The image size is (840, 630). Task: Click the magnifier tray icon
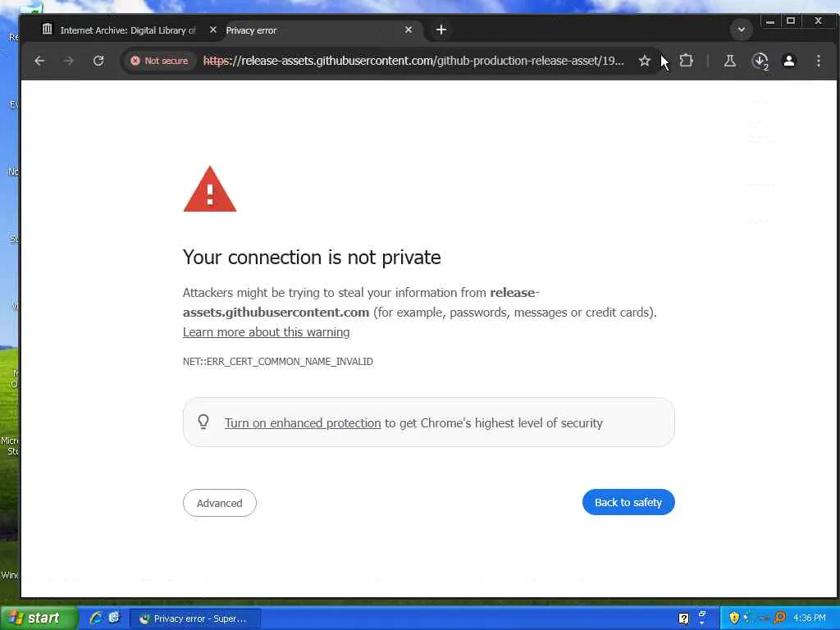tap(779, 619)
